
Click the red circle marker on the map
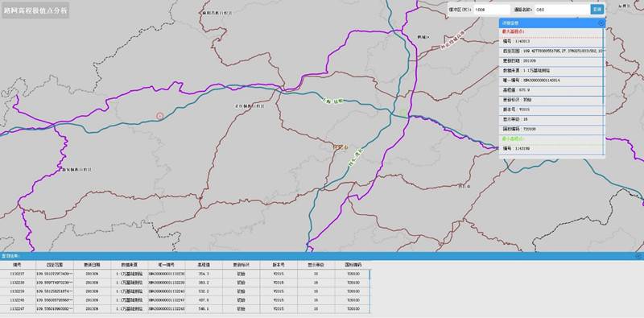(160, 116)
